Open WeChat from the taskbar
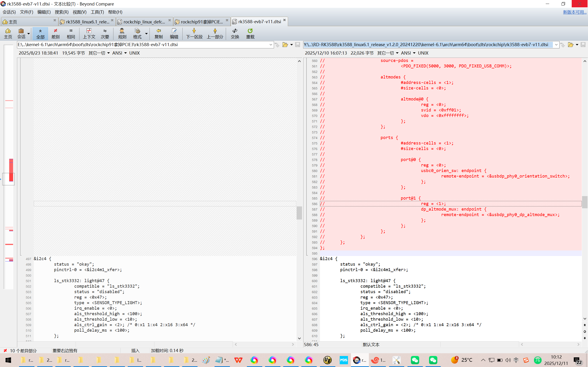This screenshot has width=588, height=367. click(x=415, y=360)
